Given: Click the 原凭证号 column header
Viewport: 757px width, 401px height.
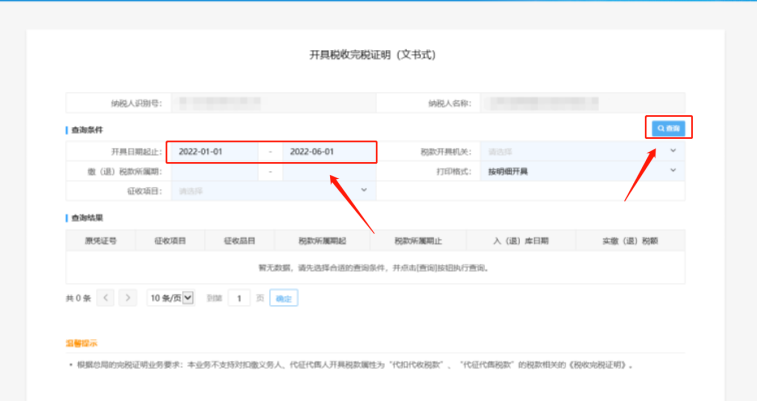Looking at the screenshot, I should click(100, 240).
